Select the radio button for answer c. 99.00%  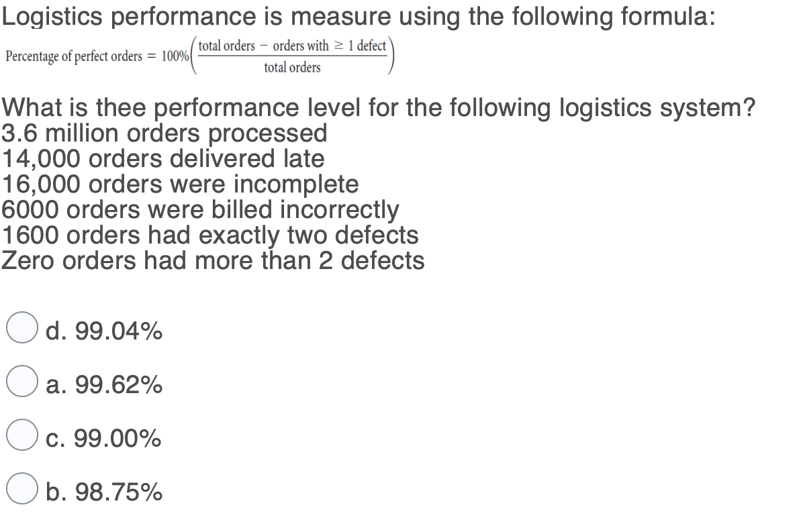click(x=21, y=437)
